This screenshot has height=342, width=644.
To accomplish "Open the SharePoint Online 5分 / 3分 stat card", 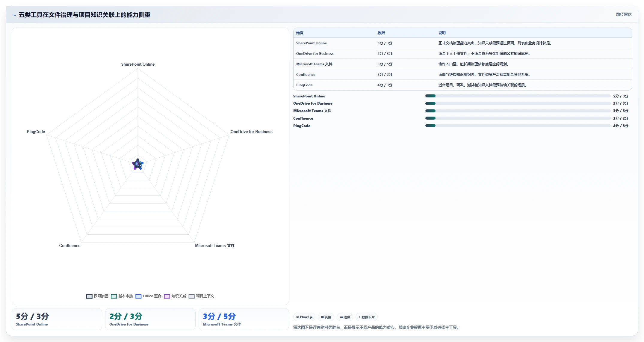I will point(57,319).
